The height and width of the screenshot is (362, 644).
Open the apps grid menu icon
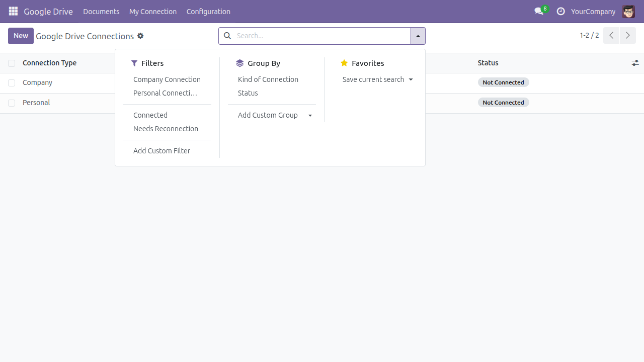(13, 11)
